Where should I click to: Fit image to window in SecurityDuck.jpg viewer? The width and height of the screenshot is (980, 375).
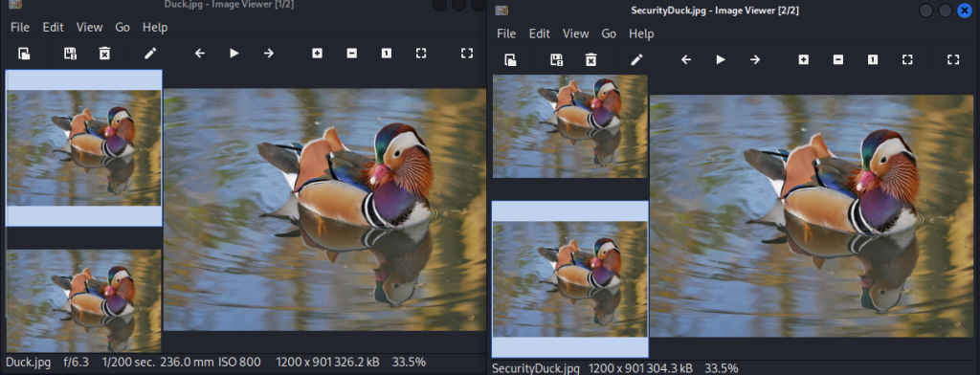pyautogui.click(x=907, y=59)
